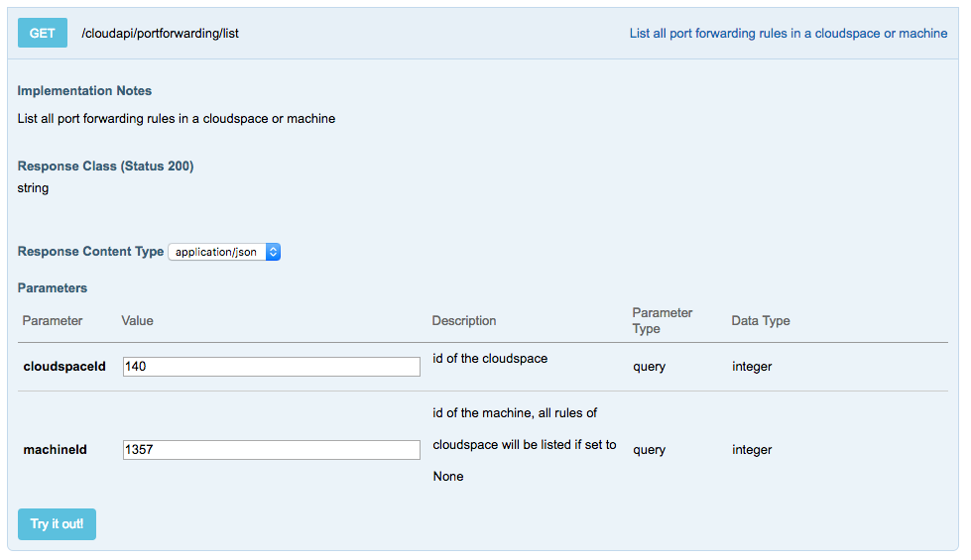Click the port forwarding rules summary link
Screen dimensions: 971x560
[x=788, y=33]
